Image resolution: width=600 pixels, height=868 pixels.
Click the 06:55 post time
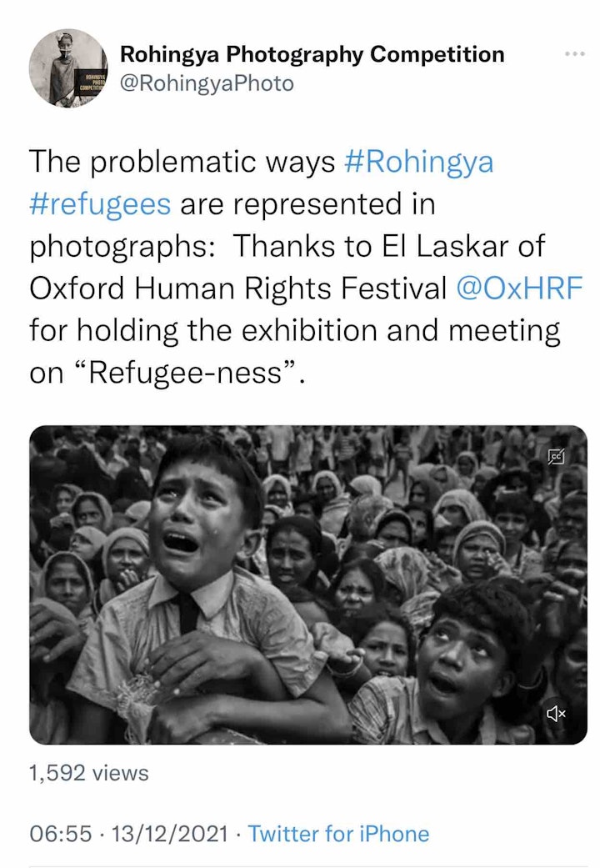click(x=60, y=834)
